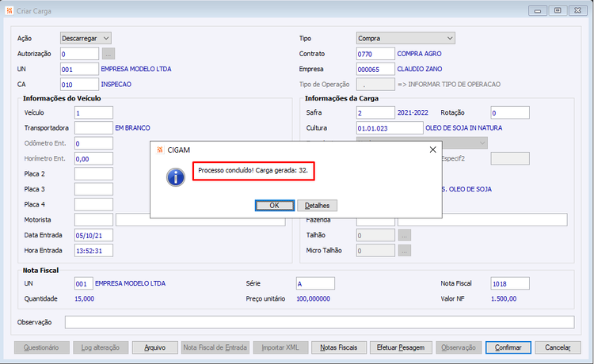Open the disabled dropdown below Cultura
This screenshot has height=364, width=594.
tap(421, 142)
